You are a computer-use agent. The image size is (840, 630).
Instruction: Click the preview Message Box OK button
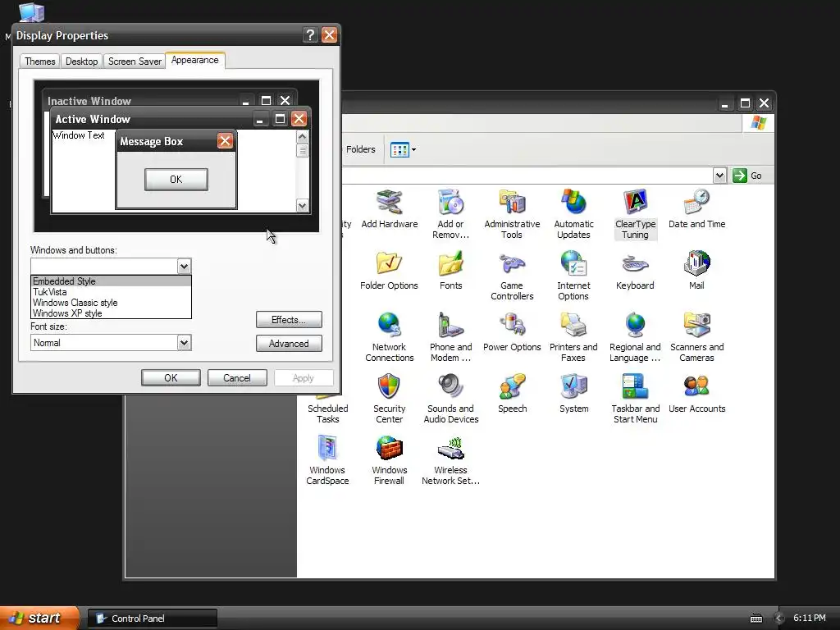click(176, 180)
